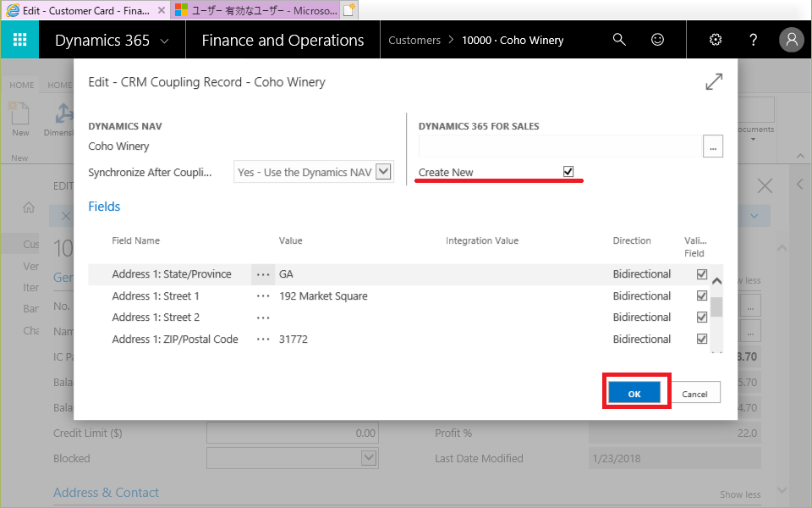Click the 192 Market Square value
The width and height of the screenshot is (812, 508).
pos(323,296)
